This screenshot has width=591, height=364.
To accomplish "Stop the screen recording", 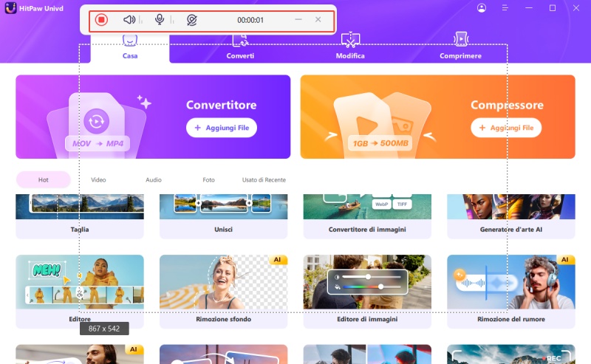I will (101, 20).
